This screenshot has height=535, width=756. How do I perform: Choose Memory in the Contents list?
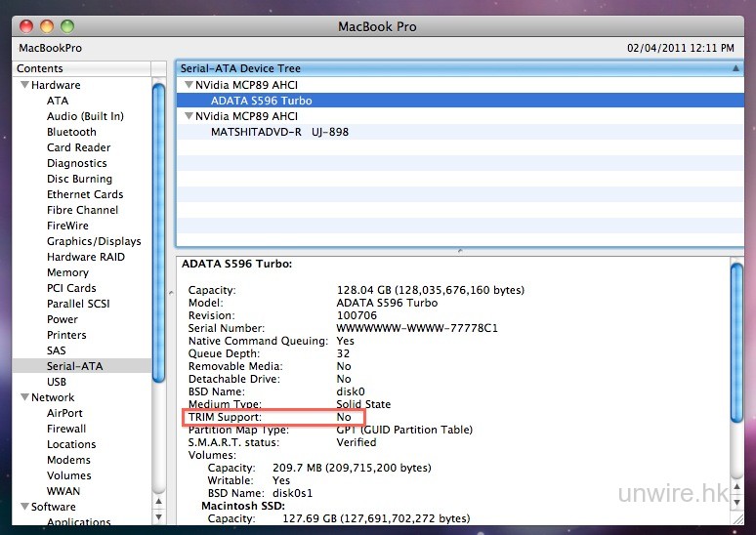67,272
